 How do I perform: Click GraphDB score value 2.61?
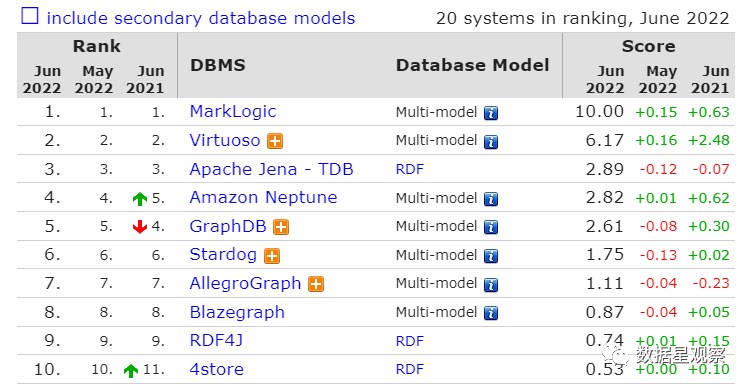point(605,226)
